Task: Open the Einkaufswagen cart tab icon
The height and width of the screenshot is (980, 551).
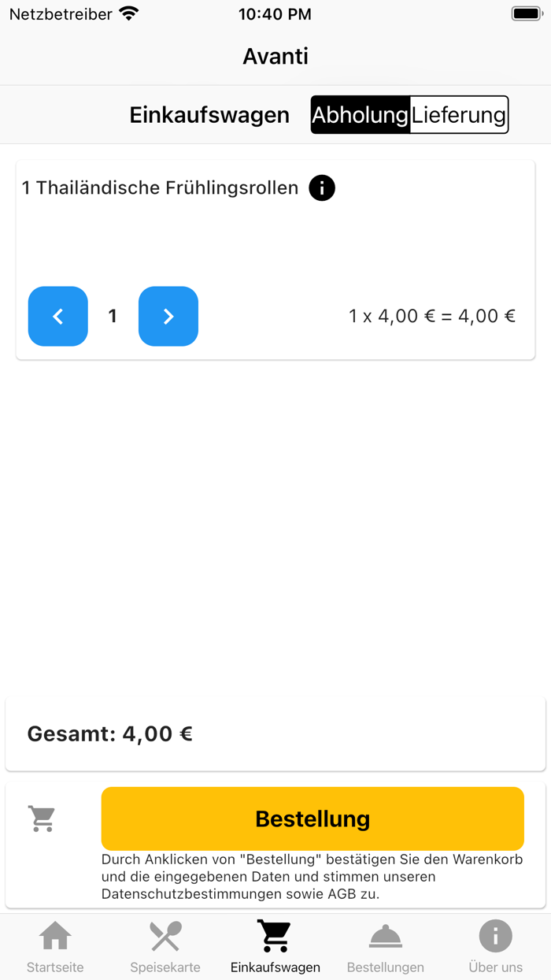Action: click(x=275, y=935)
